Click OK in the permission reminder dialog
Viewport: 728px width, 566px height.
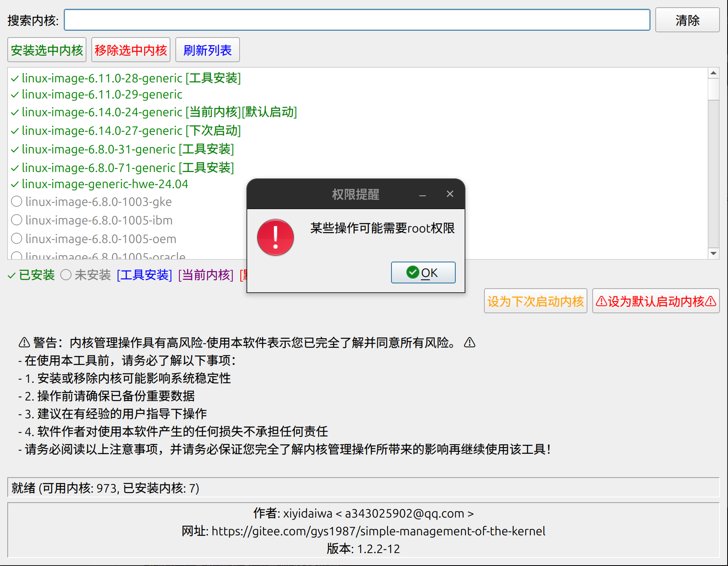[423, 273]
